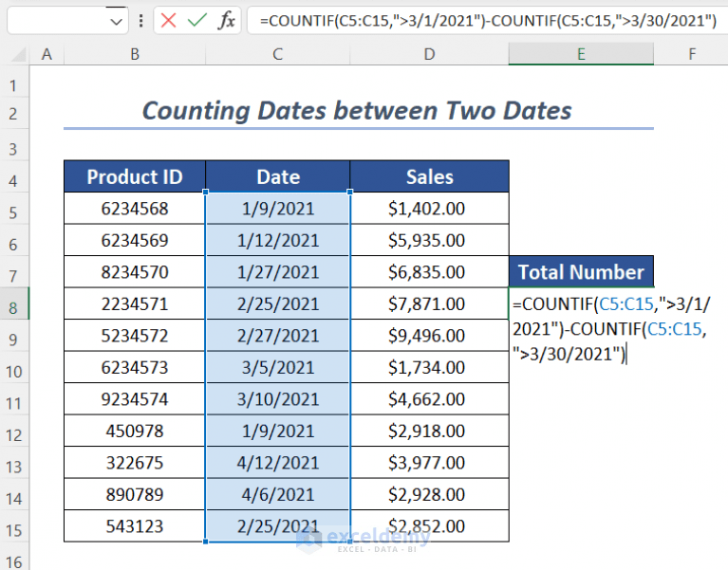Select date cell 3/5/2021
This screenshot has width=728, height=570.
click(278, 367)
